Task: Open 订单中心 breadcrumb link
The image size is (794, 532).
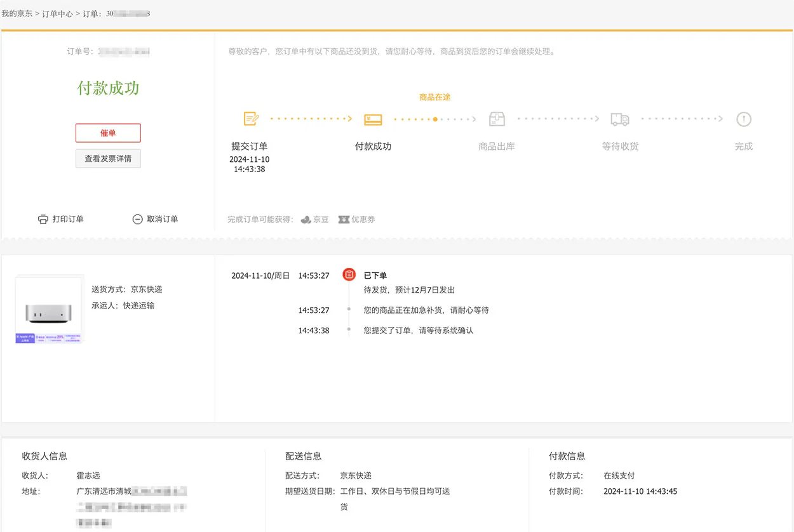Action: 58,13
